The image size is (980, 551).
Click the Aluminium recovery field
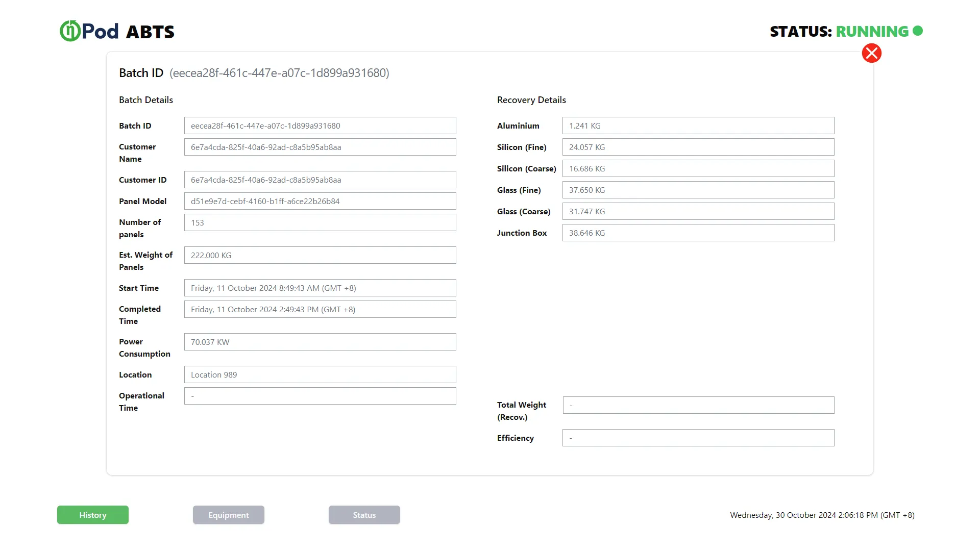[698, 126]
